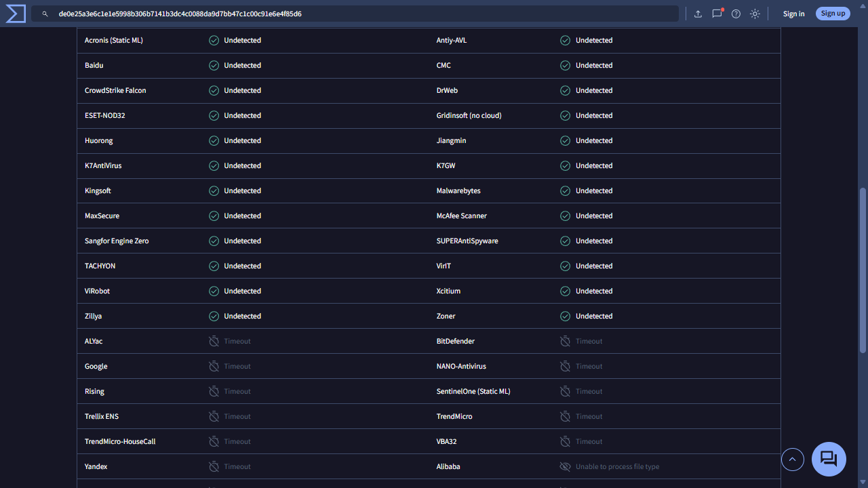Click the timeout icon in the Google row
Screen dimensions: 868x488
click(214, 367)
